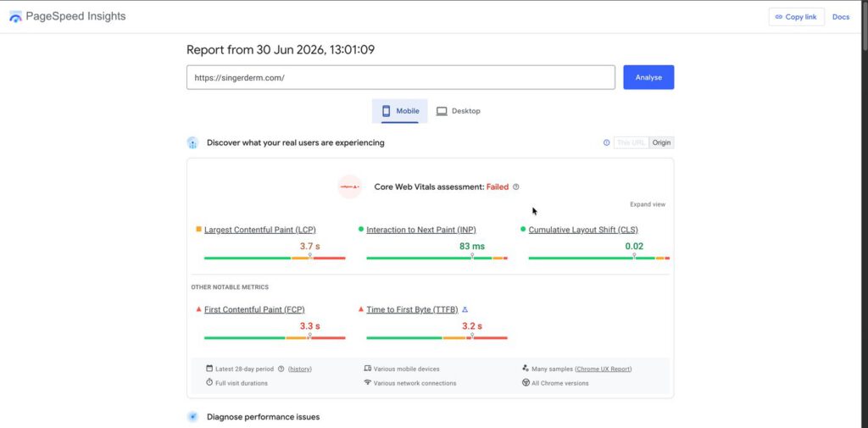868x428 pixels.
Task: Click the devices icon by Various mobile devices
Action: tap(368, 368)
